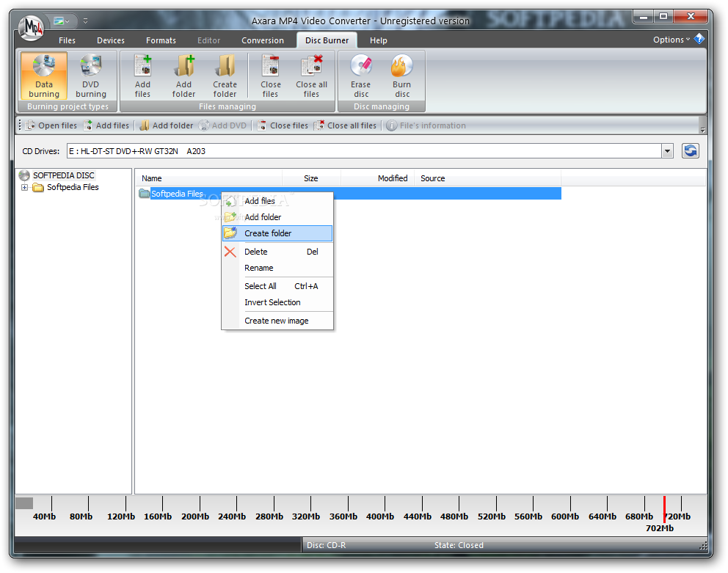
Task: Click Add DVD in secondary toolbar
Action: (222, 125)
